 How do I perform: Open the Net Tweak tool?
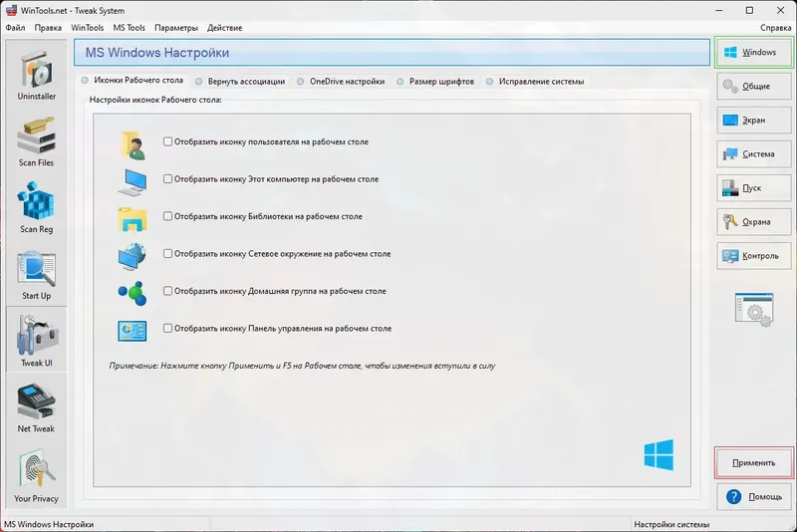pyautogui.click(x=36, y=407)
